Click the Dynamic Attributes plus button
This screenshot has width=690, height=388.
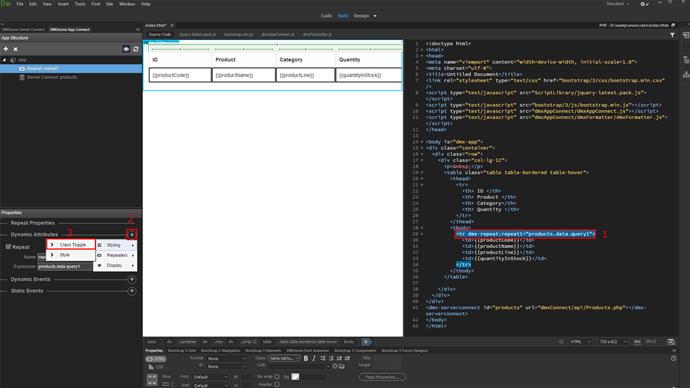[132, 234]
